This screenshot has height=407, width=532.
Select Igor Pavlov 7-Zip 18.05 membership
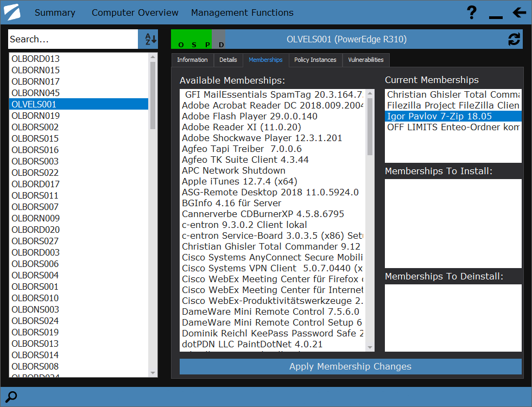(453, 116)
